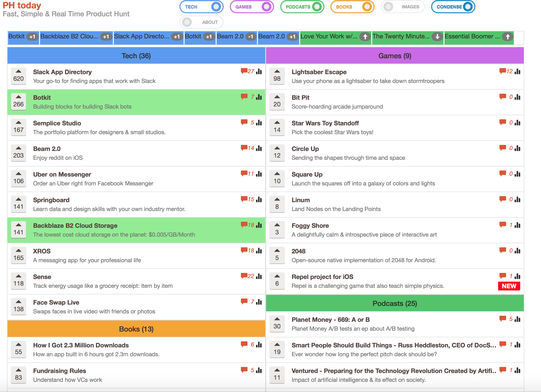Open comments for Beam 2.0 (14)

click(247, 148)
